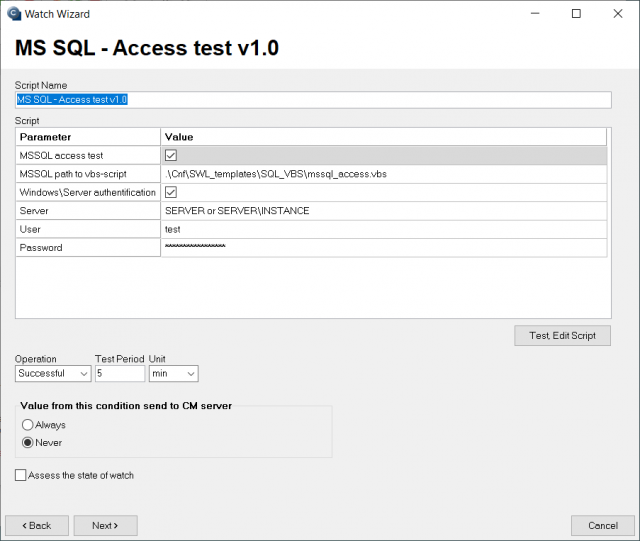Screen dimensions: 640x541
Task: Select the Windows\Server authentification parameter label
Action: click(88, 192)
